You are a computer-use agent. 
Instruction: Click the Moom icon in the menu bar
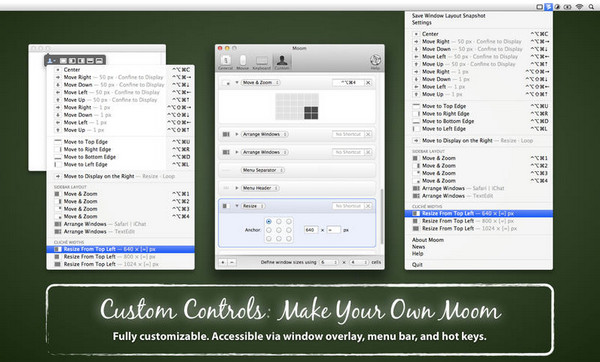point(549,7)
